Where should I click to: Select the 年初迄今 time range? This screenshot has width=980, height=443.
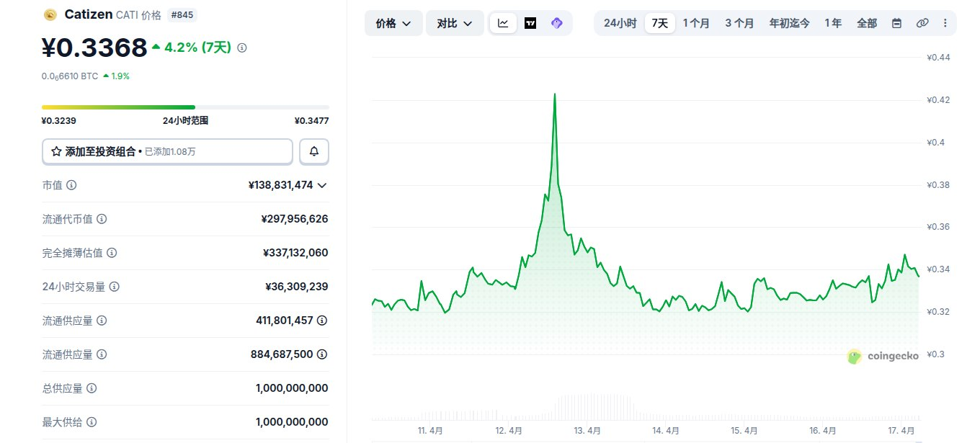(x=789, y=23)
